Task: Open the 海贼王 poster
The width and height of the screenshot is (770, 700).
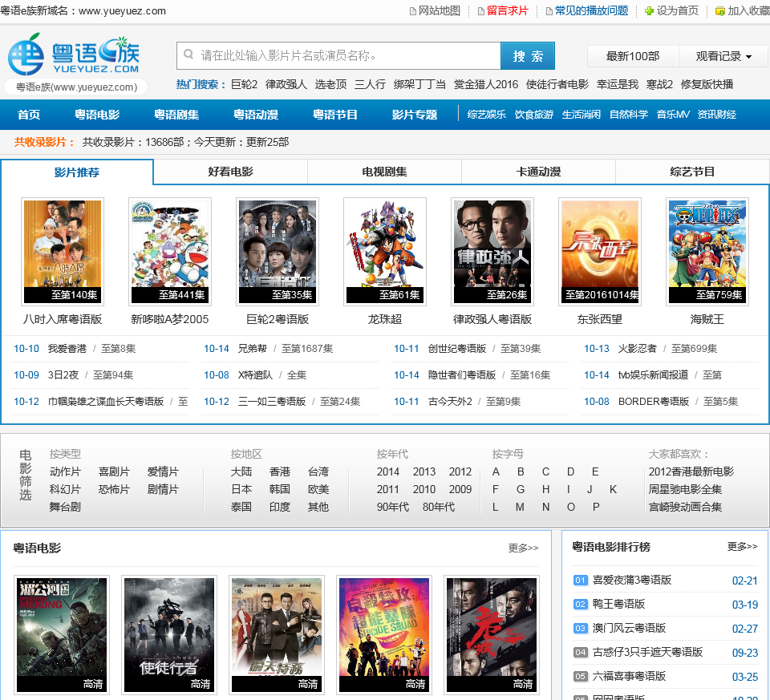Action: pyautogui.click(x=707, y=252)
